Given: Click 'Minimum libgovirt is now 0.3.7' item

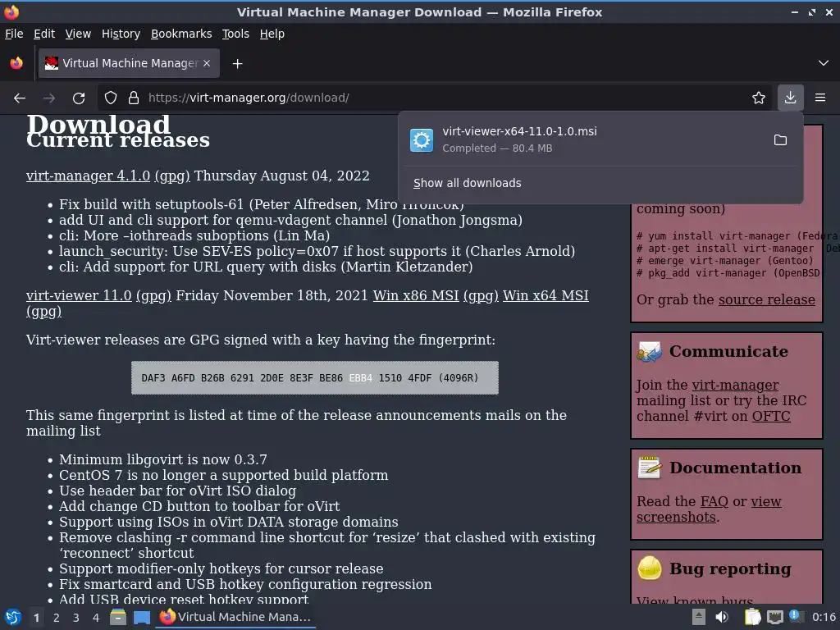Looking at the screenshot, I should [163, 459].
